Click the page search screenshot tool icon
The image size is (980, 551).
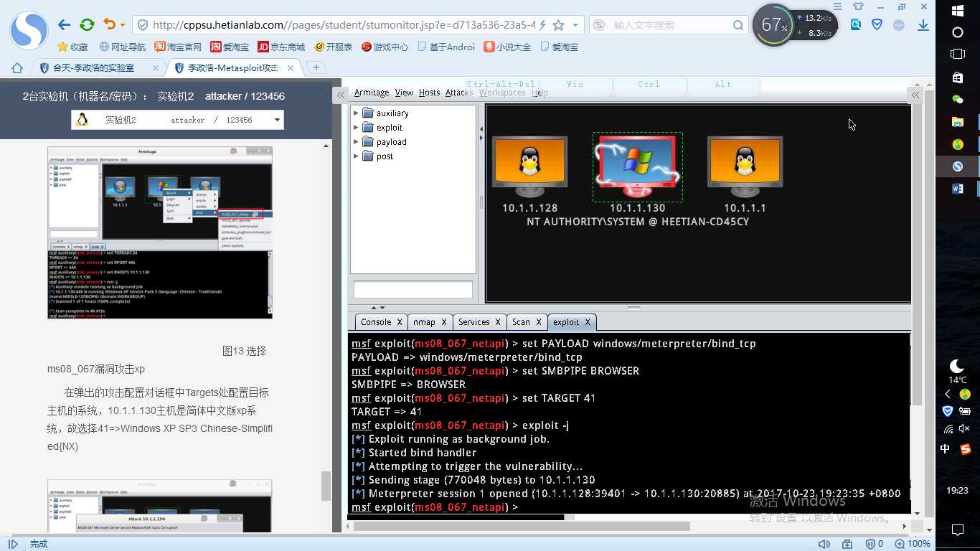tap(856, 24)
